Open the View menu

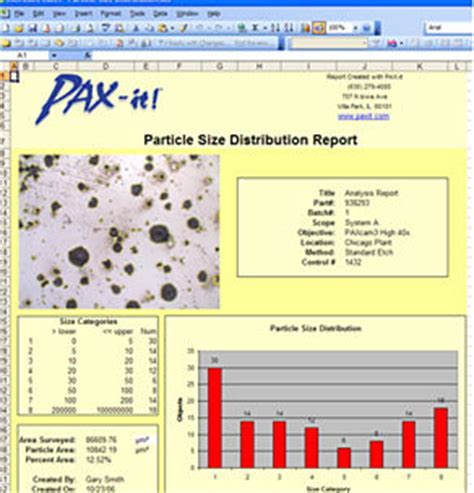59,14
